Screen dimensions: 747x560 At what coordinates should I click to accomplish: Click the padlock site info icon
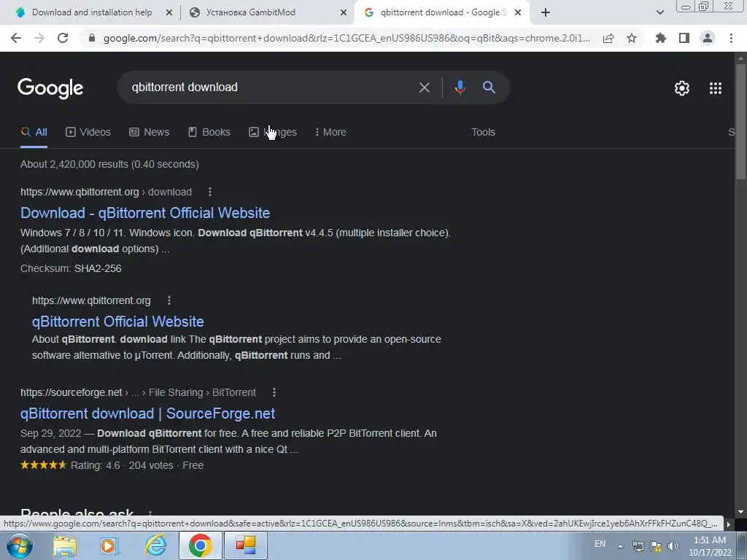tap(92, 38)
